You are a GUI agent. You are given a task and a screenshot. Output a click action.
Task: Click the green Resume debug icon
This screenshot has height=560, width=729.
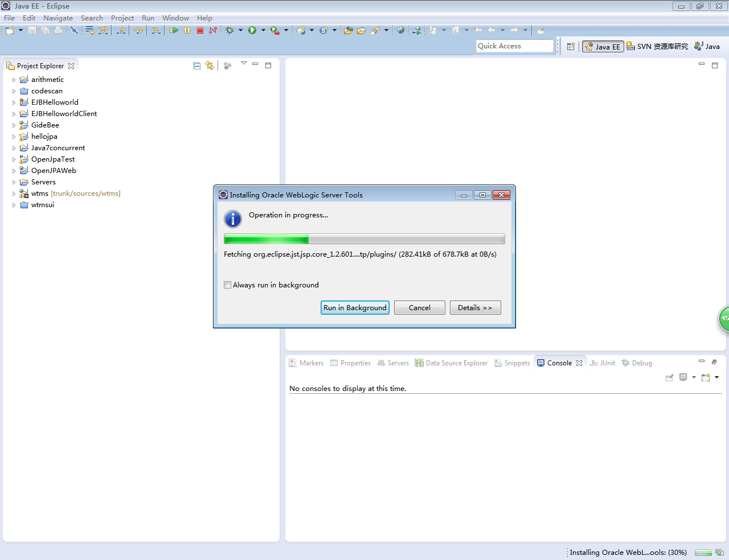pyautogui.click(x=174, y=30)
